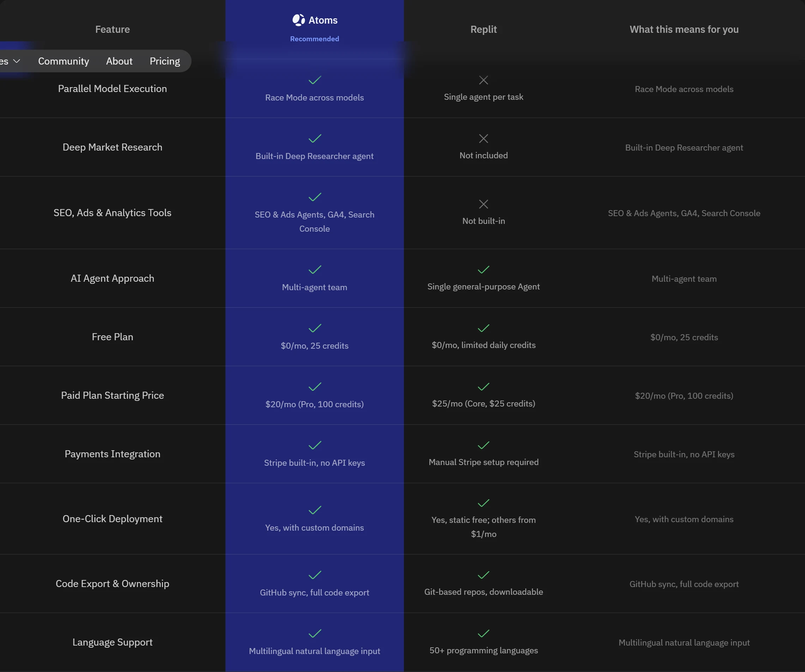Click 'Git-based repos, downloadable' text
The image size is (805, 672).
(484, 592)
